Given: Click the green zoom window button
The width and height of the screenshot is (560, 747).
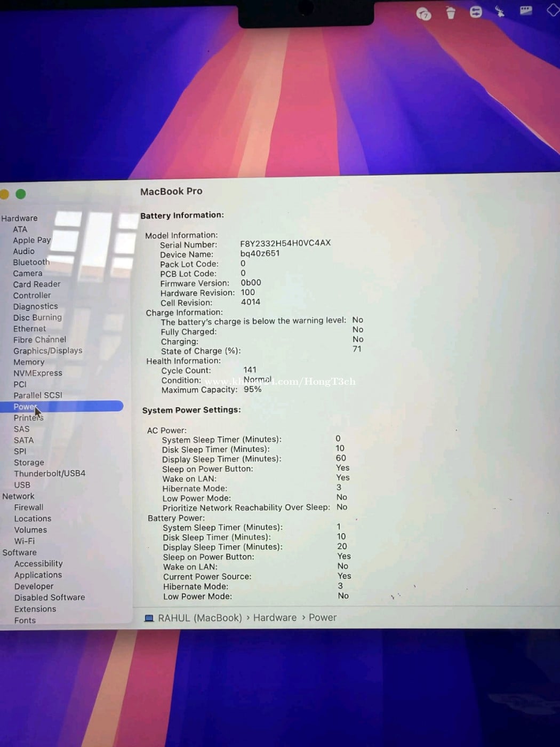Looking at the screenshot, I should point(21,194).
